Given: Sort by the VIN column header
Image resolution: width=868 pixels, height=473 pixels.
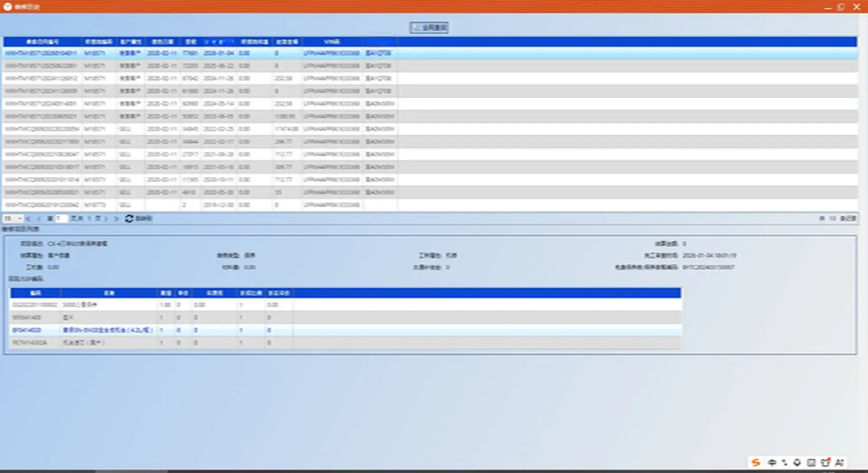Looking at the screenshot, I should click(x=331, y=42).
